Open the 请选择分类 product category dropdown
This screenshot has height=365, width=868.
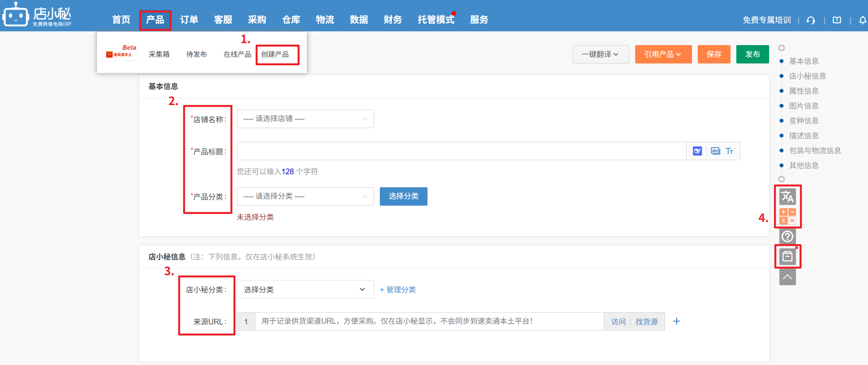pos(305,196)
